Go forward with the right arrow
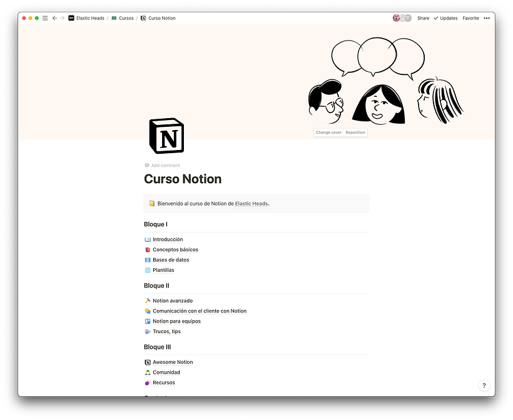The image size is (513, 420). pos(62,18)
